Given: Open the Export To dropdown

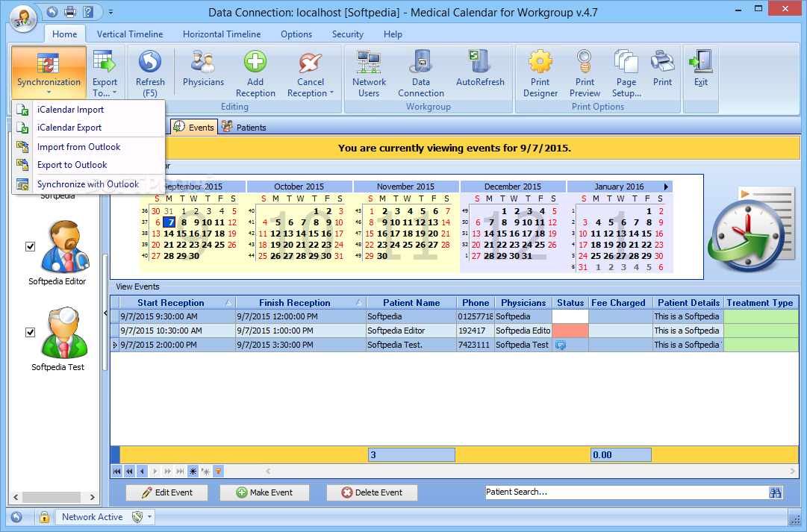Looking at the screenshot, I should [105, 88].
